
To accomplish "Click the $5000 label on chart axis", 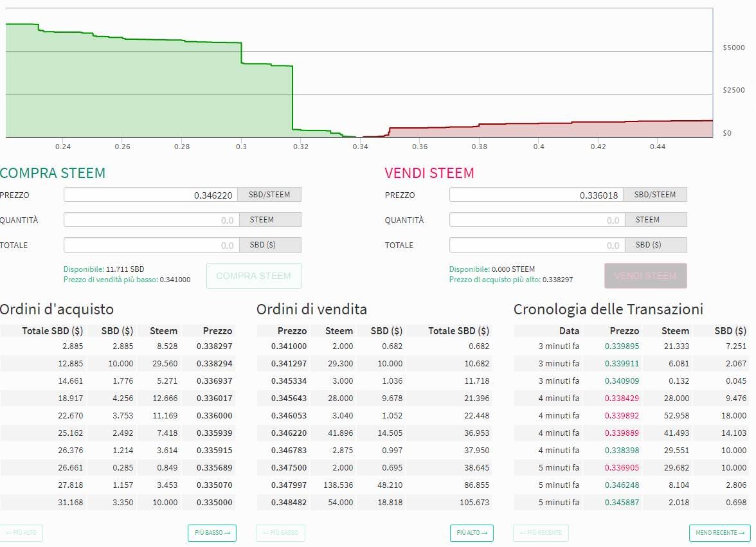I will [733, 47].
